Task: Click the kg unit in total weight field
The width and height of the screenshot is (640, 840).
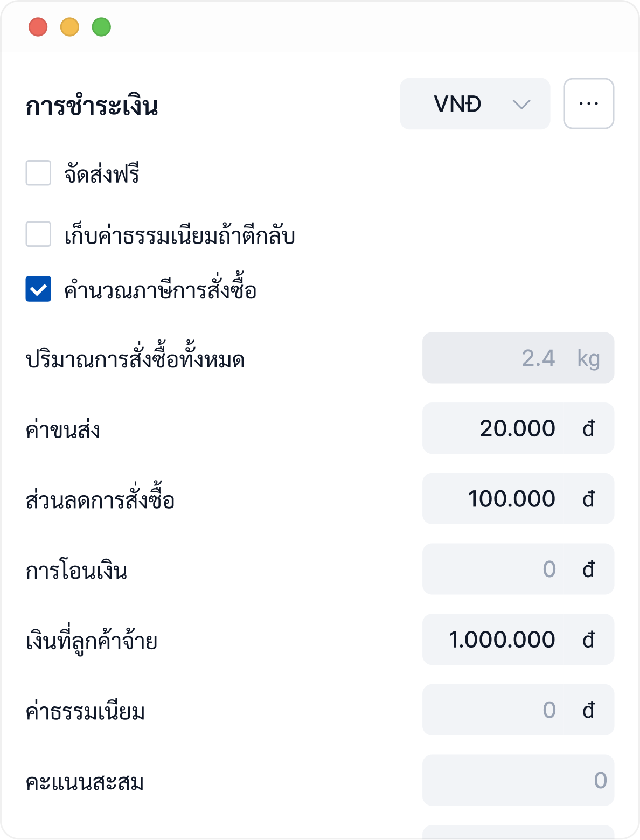Action: [x=588, y=358]
